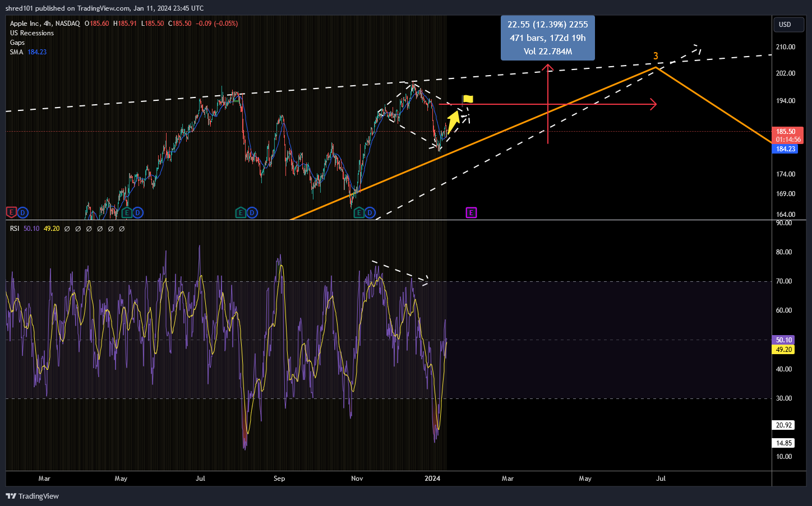Click the 174.00 price axis label
Screen dimensions: 812x506
tap(785, 174)
